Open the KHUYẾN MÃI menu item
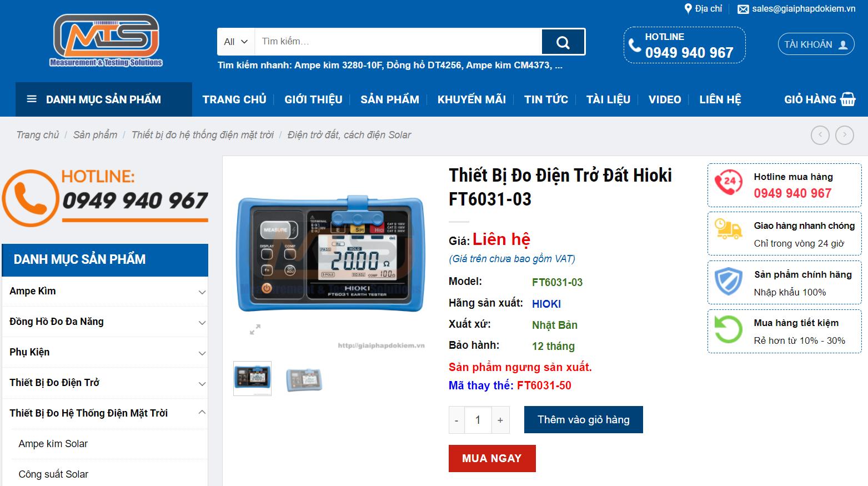Viewport: 868px width, 486px height. click(x=471, y=99)
